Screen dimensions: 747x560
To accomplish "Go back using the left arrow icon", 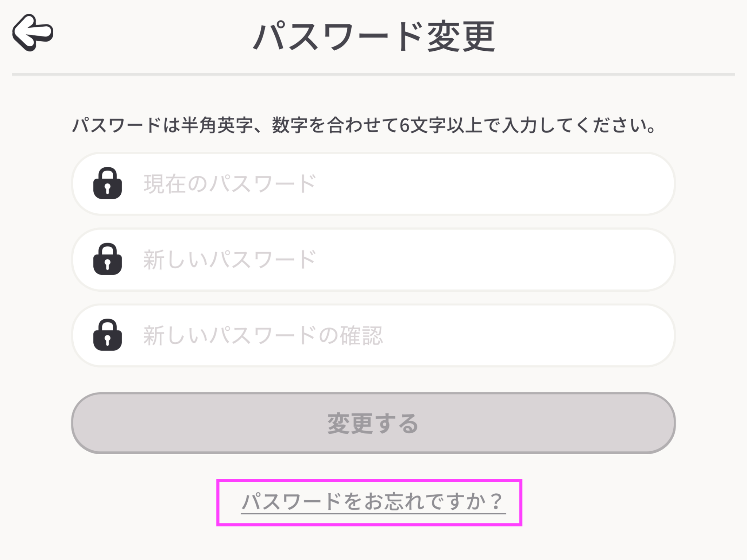I will tap(33, 33).
